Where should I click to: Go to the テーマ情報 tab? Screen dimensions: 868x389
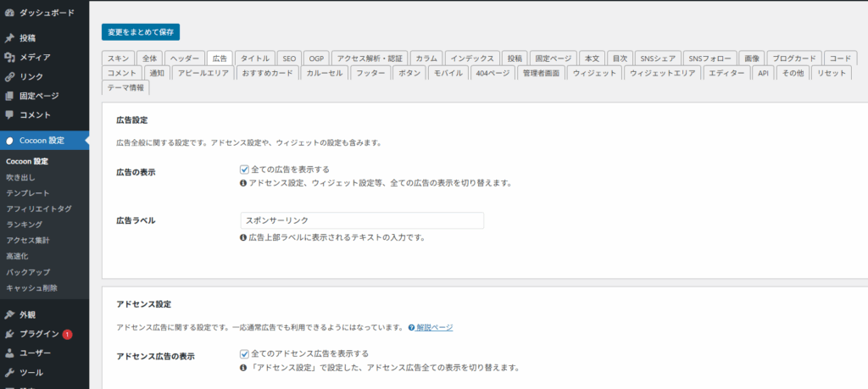[x=125, y=87]
